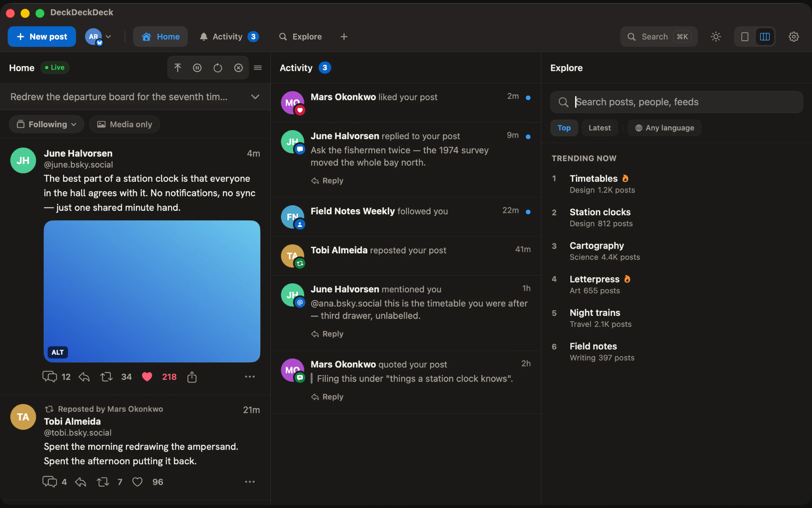812x508 pixels.
Task: Switch to the Explore tab
Action: (x=300, y=37)
